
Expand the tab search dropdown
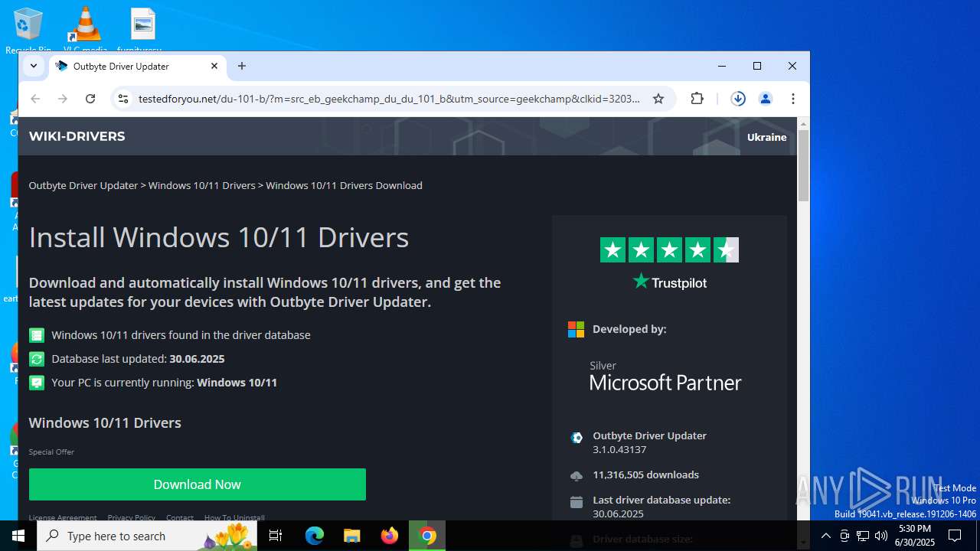point(34,67)
